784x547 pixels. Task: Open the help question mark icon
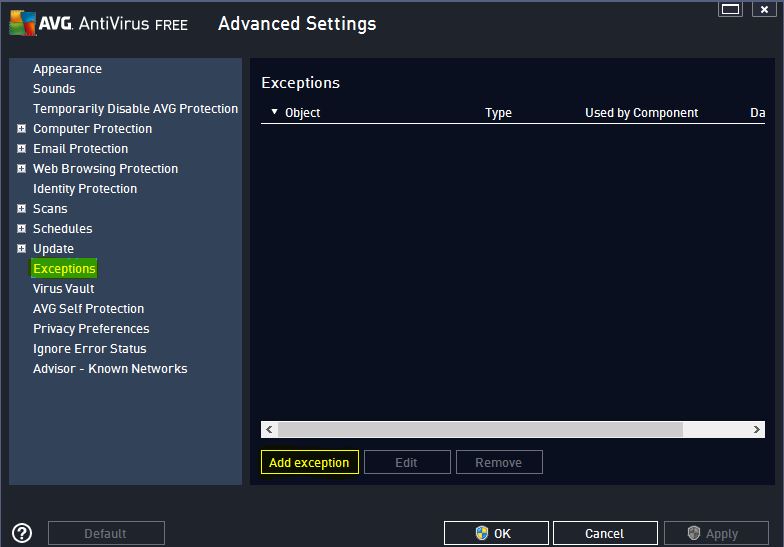click(22, 533)
